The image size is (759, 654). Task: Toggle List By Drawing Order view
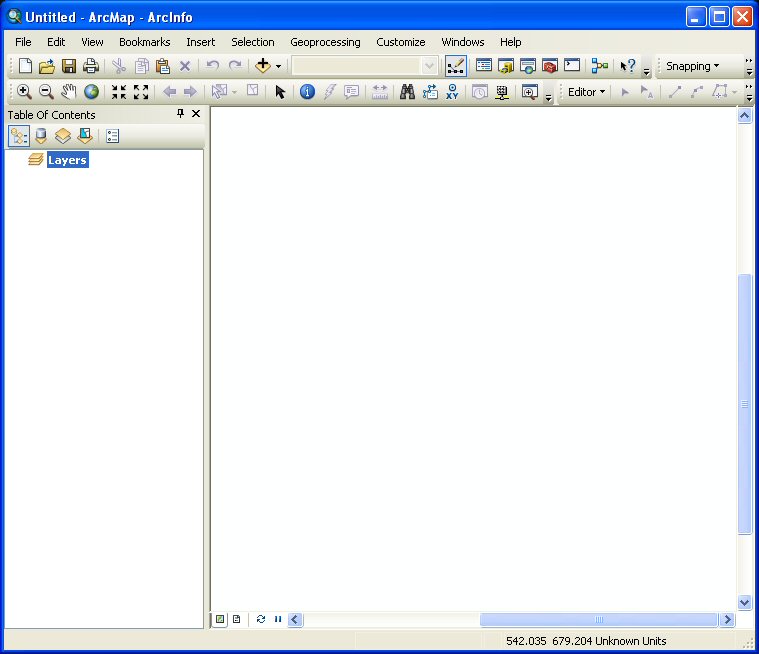pos(19,136)
